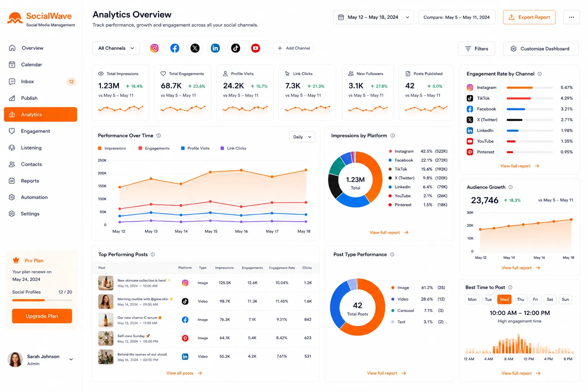
Task: Open the Our new vitamin C serum thumbnail
Action: point(106,320)
